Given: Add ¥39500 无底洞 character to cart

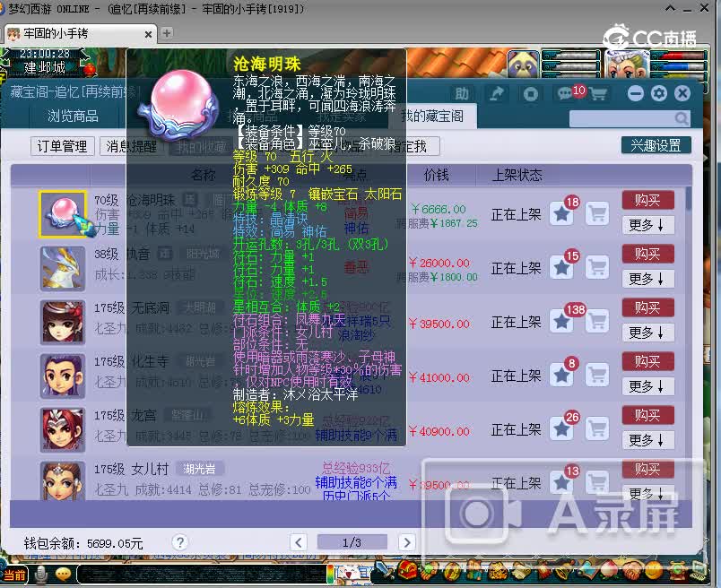Looking at the screenshot, I should point(597,322).
